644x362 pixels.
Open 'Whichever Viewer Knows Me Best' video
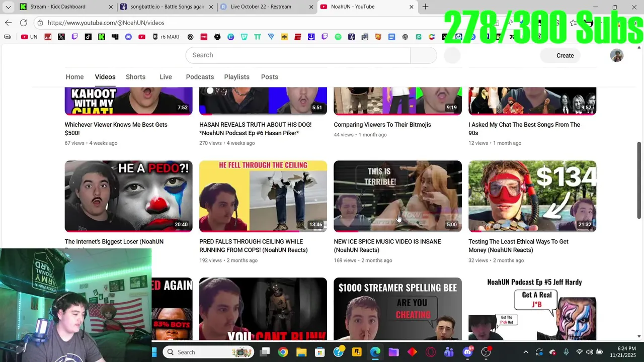pos(116,129)
